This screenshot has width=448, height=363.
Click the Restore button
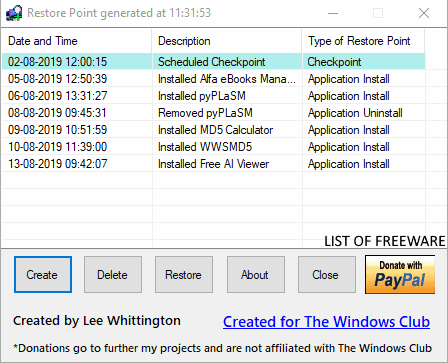pos(184,275)
